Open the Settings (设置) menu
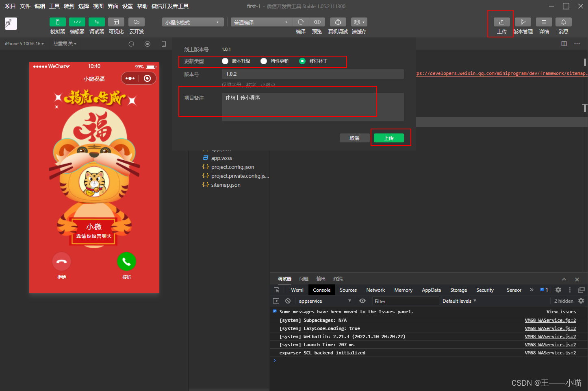The image size is (588, 391). [128, 6]
